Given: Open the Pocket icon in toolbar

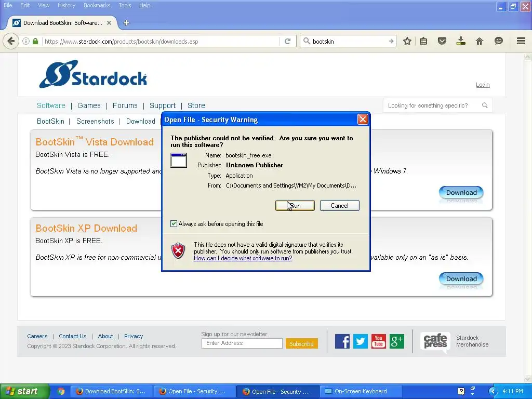Looking at the screenshot, I should click(x=442, y=42).
